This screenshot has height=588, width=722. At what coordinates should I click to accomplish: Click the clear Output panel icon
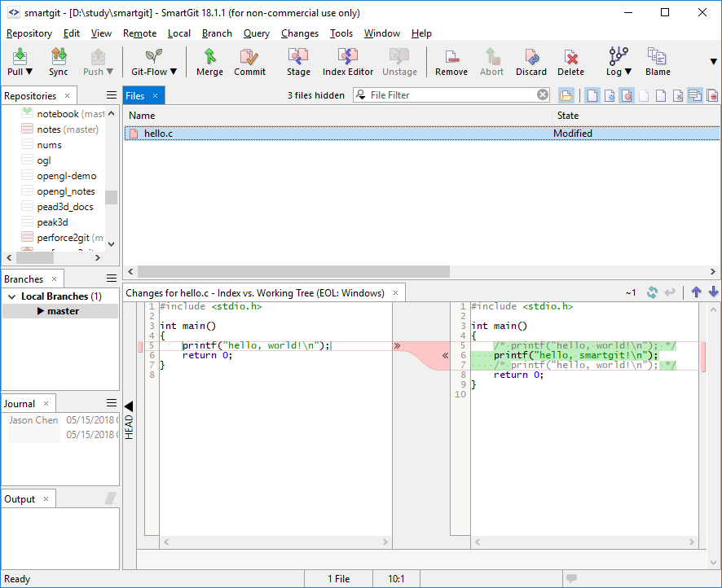coord(111,498)
